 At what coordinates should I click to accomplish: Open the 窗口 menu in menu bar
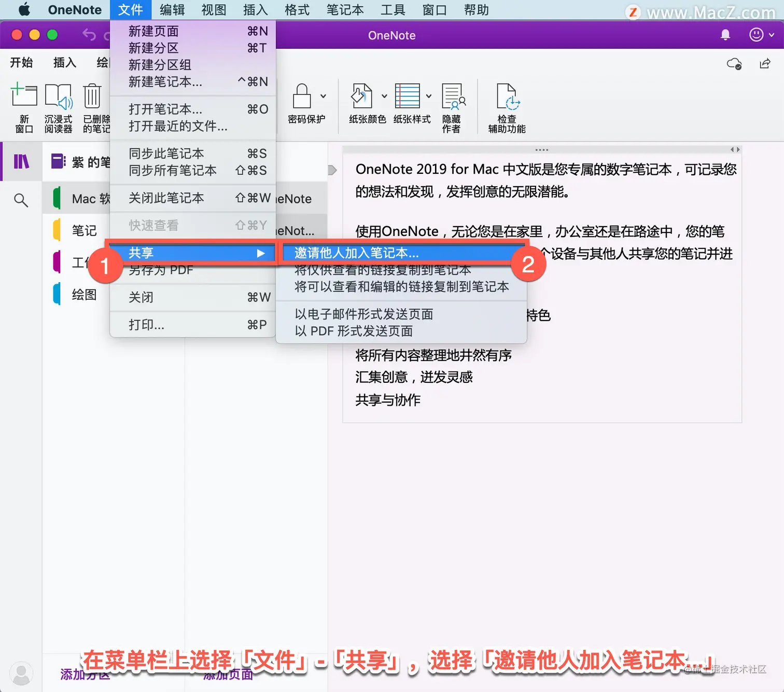435,10
